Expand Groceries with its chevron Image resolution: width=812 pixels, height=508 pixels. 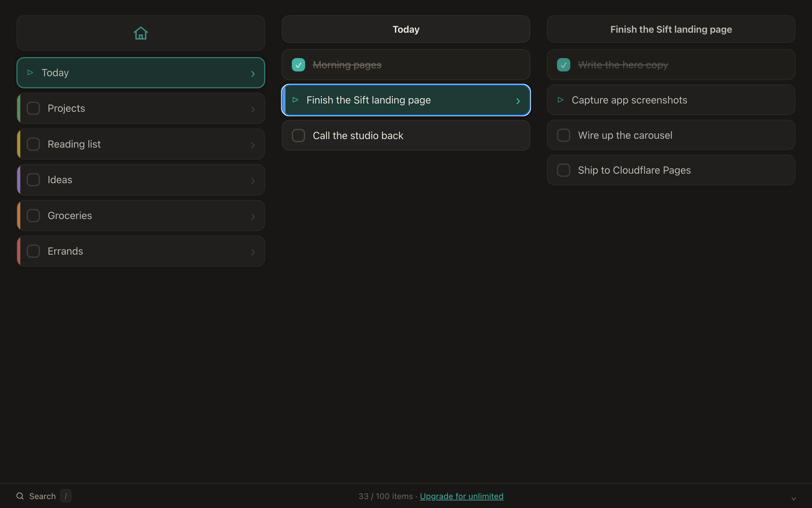pos(253,216)
